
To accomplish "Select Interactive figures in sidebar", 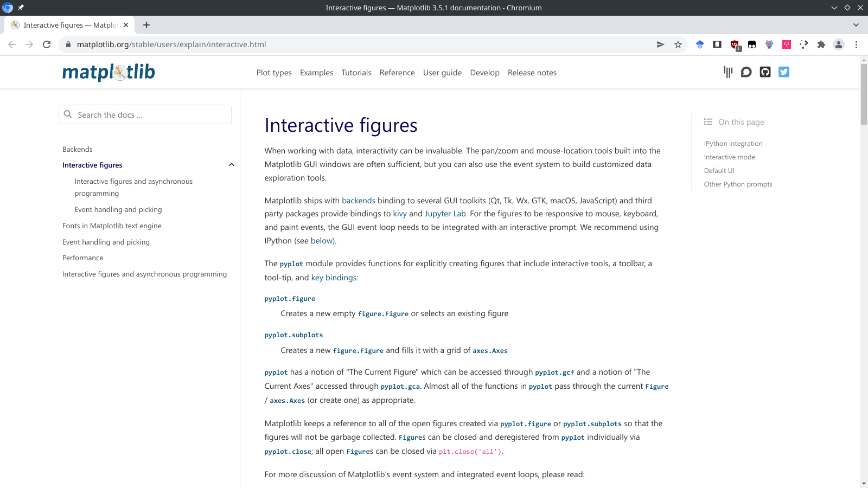I will [x=92, y=165].
